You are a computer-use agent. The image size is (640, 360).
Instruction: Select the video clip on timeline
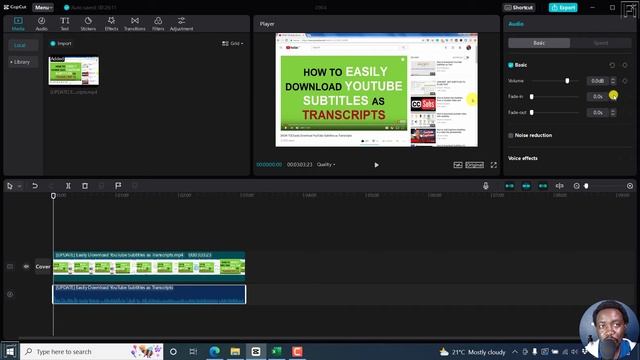coord(149,266)
